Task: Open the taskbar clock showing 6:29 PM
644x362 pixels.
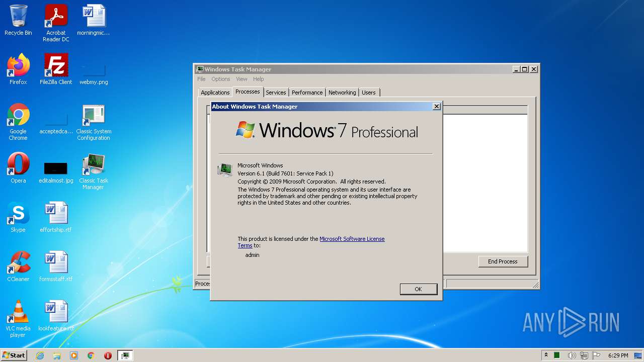Action: tap(618, 355)
